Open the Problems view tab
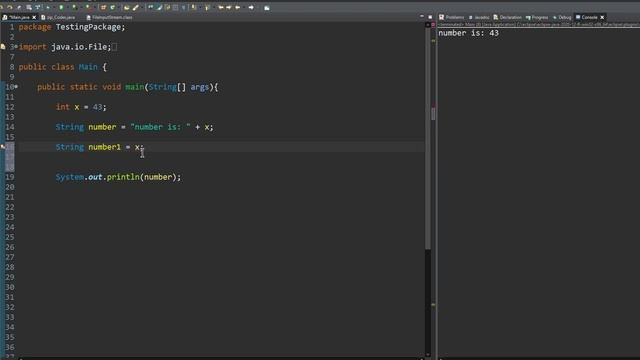The width and height of the screenshot is (640, 360). (x=451, y=17)
